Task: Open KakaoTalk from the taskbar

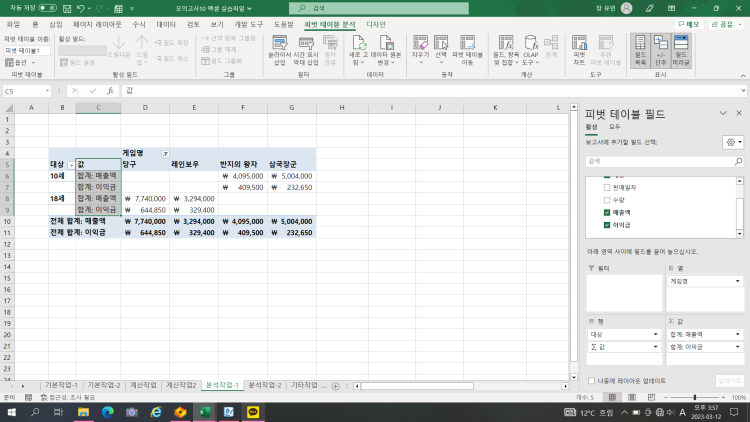Action: coord(254,411)
